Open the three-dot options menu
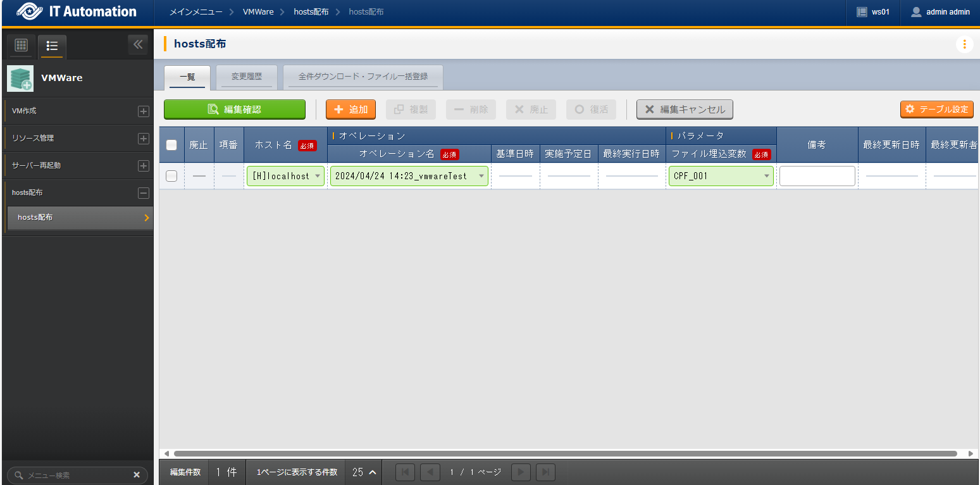Viewport: 980px width, 485px height. tap(964, 44)
